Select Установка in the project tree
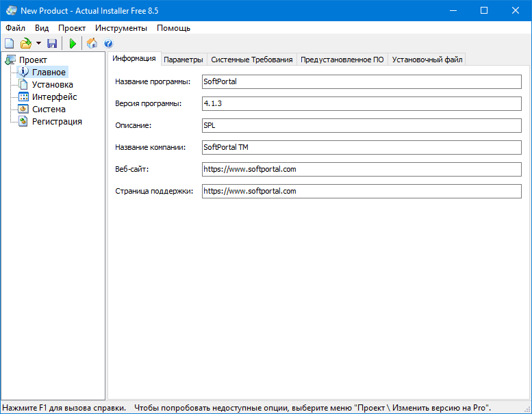Viewport: 532px width, 414px height. point(53,84)
